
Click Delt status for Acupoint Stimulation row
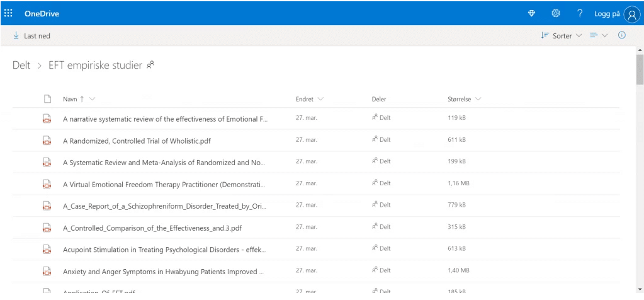click(381, 248)
